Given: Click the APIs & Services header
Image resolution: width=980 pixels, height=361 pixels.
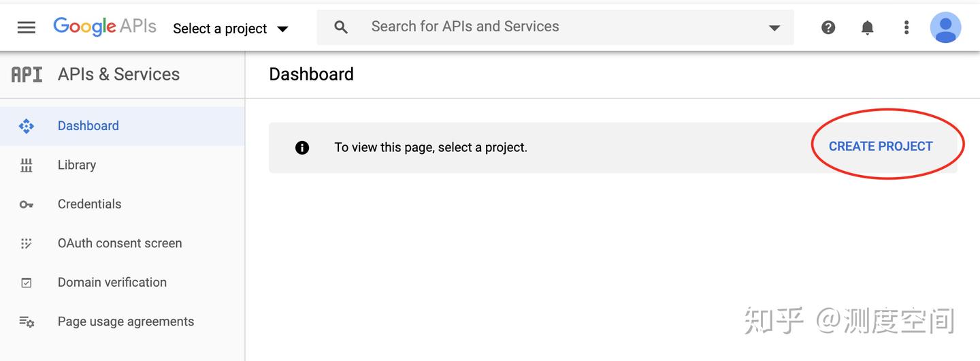Looking at the screenshot, I should coord(118,74).
